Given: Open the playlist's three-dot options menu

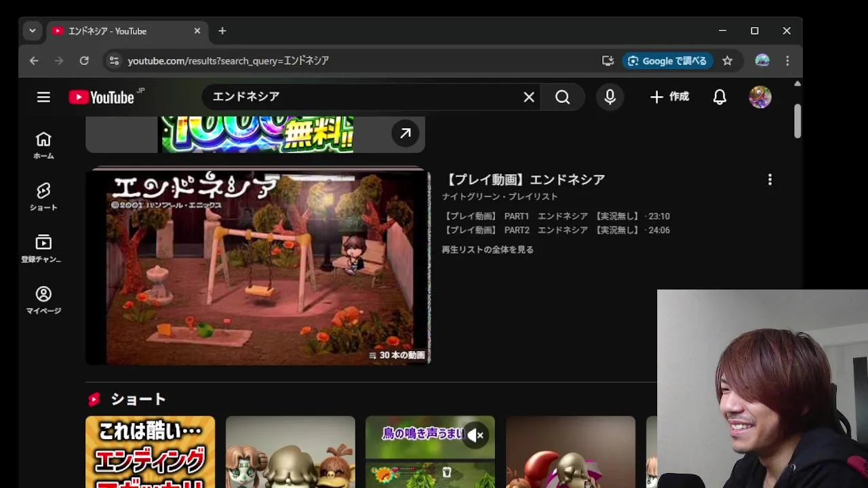Looking at the screenshot, I should [x=770, y=180].
